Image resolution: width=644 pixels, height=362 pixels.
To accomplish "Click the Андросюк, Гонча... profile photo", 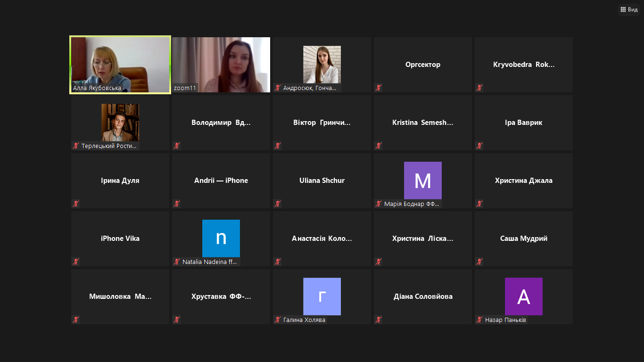I will pyautogui.click(x=322, y=64).
